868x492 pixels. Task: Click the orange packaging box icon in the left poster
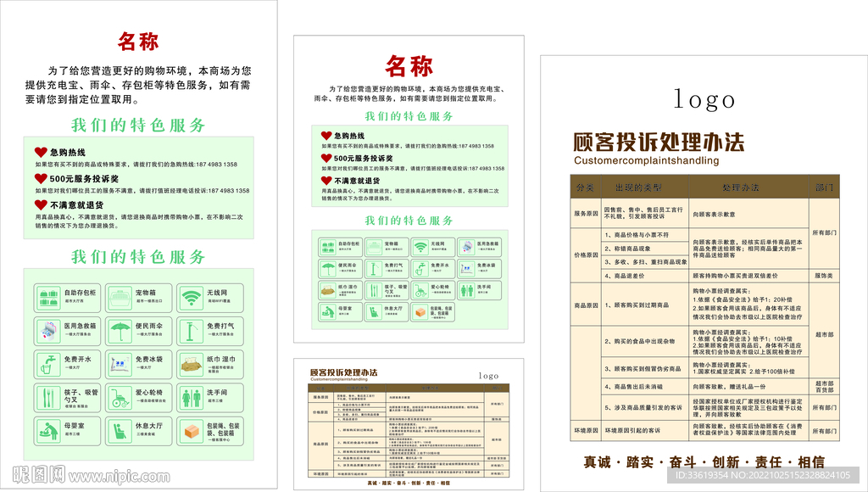[191, 431]
